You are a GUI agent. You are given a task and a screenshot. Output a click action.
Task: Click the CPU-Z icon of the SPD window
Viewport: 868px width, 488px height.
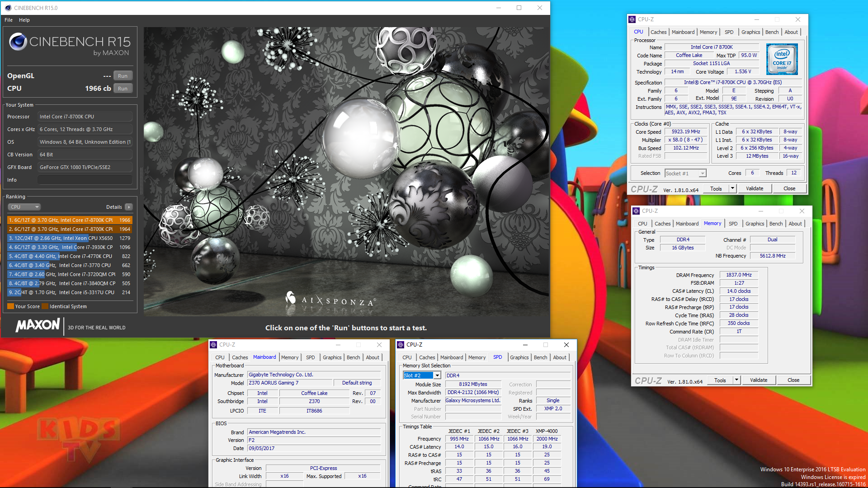(x=401, y=345)
